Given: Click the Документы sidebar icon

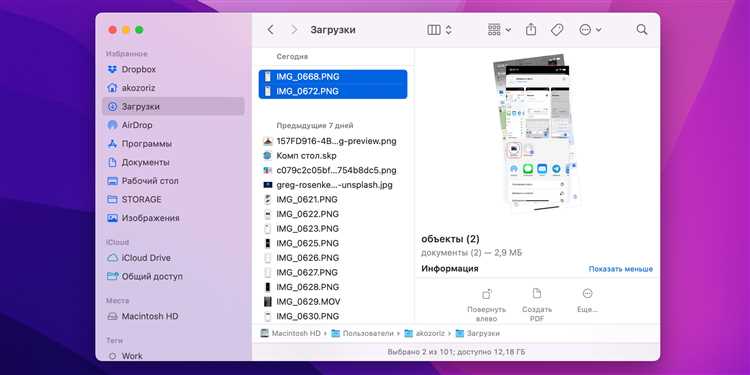Looking at the screenshot, I should pos(112,162).
